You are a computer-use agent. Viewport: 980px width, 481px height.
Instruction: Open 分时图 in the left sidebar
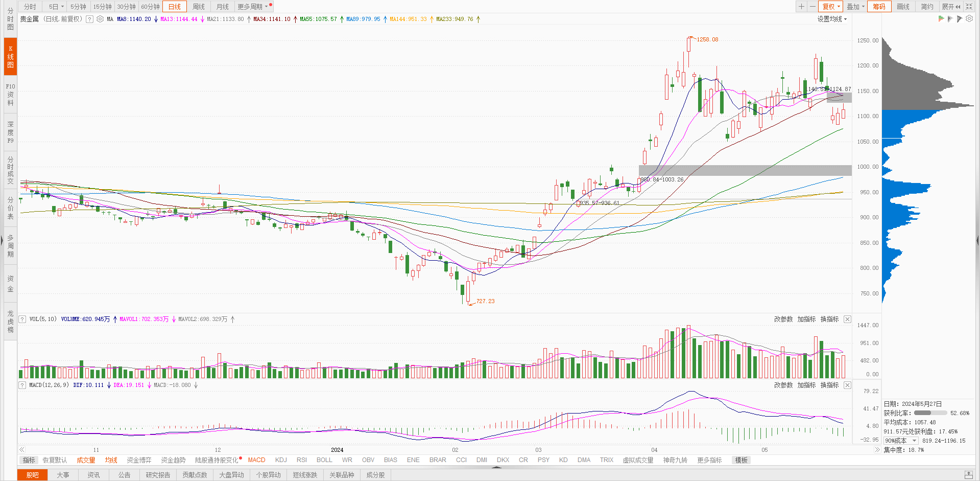click(x=10, y=19)
